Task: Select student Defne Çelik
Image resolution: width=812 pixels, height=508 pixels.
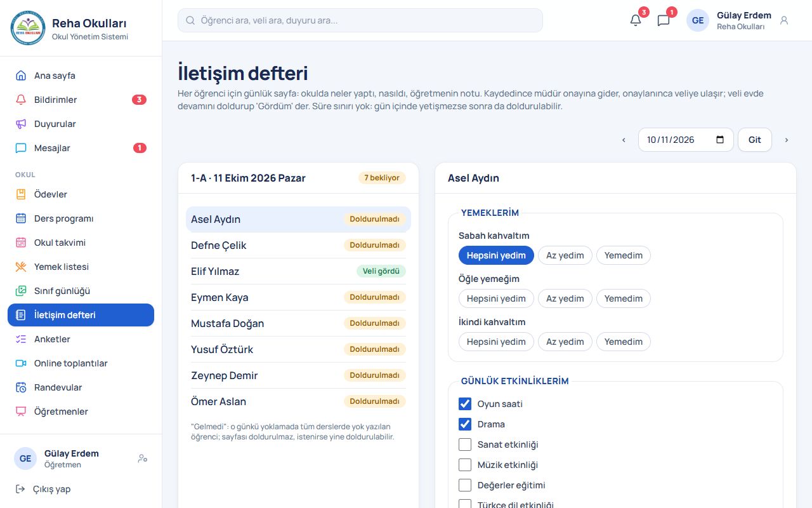Action: coord(298,245)
